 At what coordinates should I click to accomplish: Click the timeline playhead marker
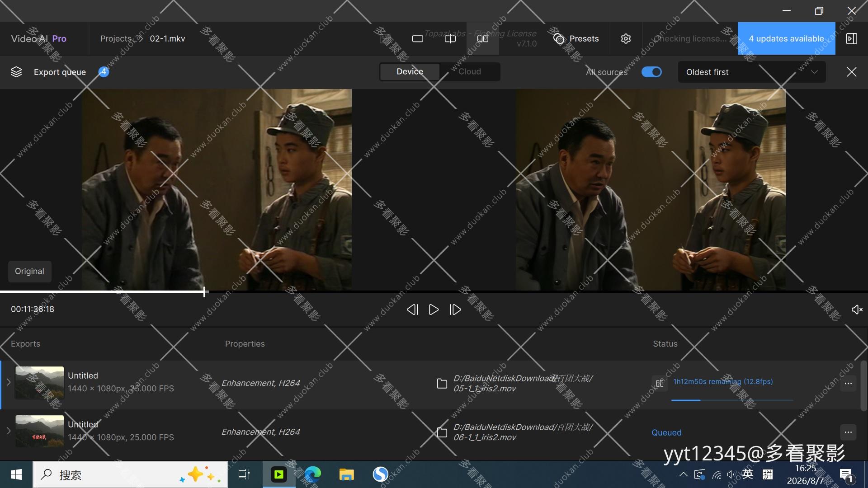click(204, 292)
